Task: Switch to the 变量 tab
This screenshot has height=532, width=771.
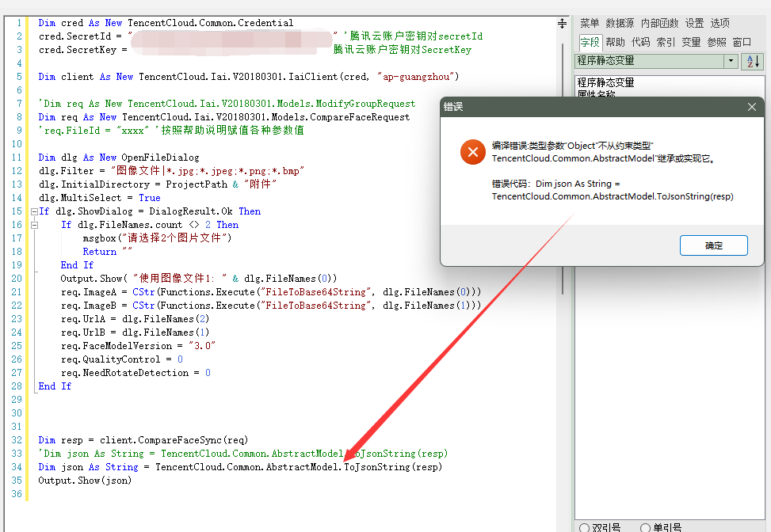Action: (x=691, y=42)
